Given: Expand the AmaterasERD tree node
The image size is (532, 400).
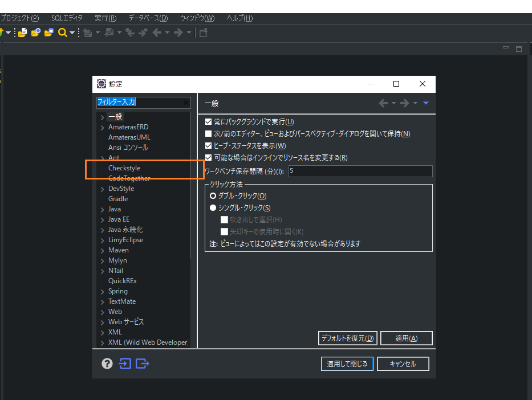Looking at the screenshot, I should click(103, 128).
